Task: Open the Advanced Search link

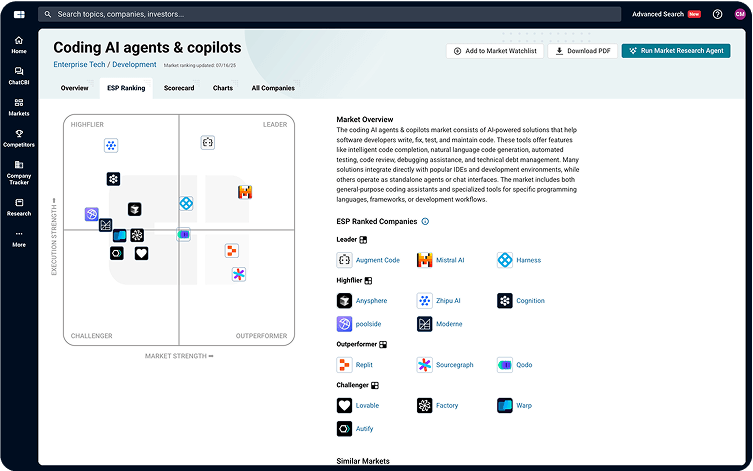Action: tap(657, 15)
